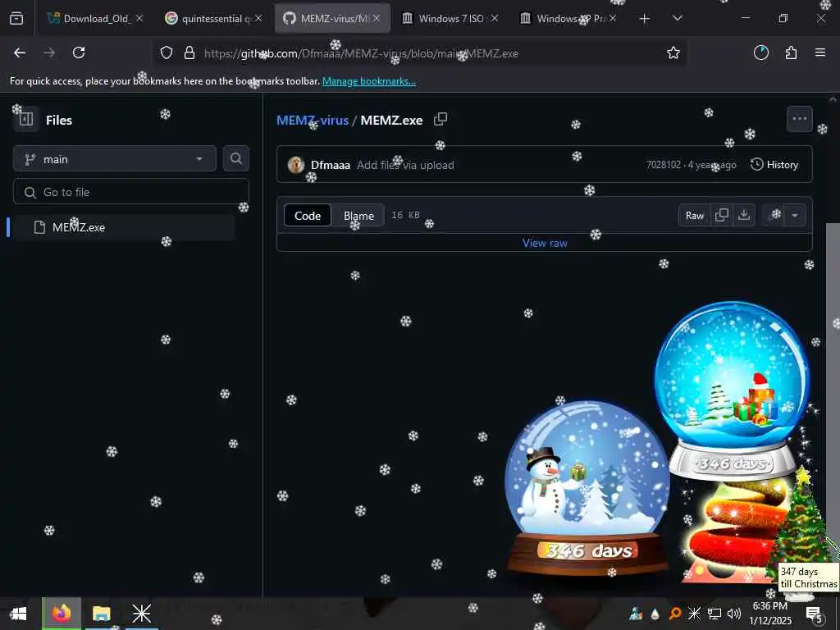Click the gifts snow globe widget

pyautogui.click(x=733, y=391)
